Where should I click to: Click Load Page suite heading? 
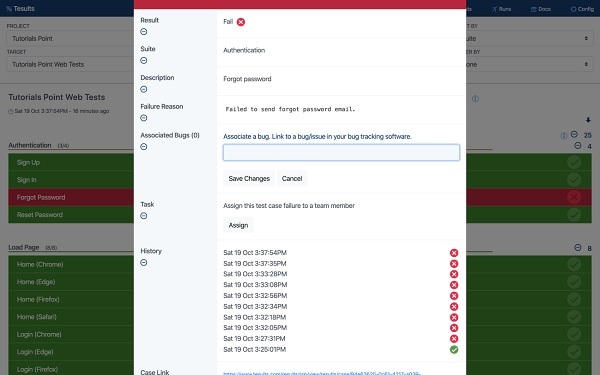point(24,248)
